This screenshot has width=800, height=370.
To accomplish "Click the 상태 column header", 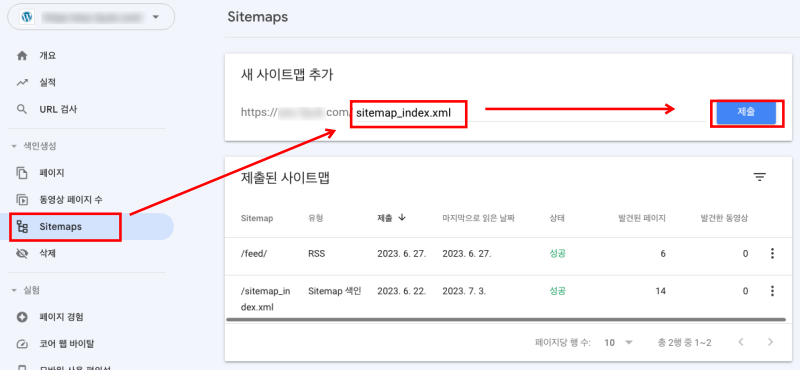I will click(557, 218).
